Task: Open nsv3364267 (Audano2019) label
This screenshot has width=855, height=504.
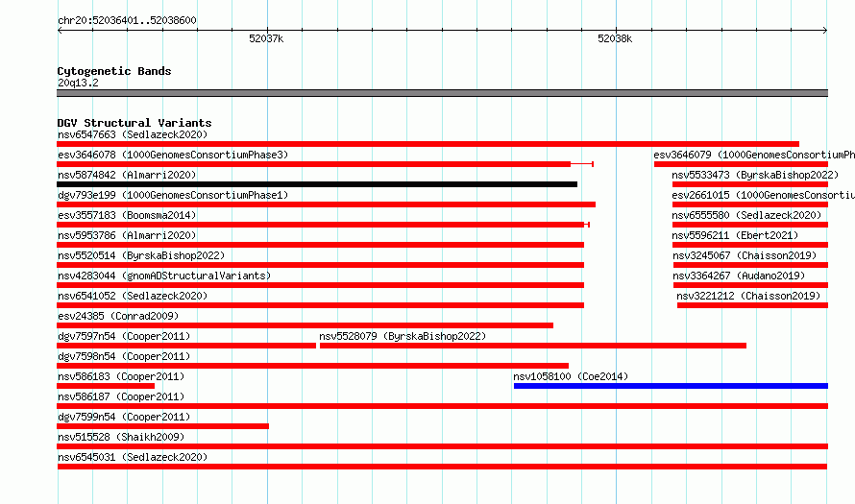Action: (x=739, y=276)
